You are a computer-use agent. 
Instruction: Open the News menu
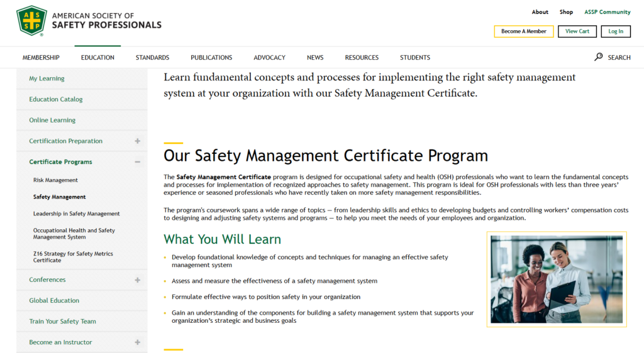(315, 57)
